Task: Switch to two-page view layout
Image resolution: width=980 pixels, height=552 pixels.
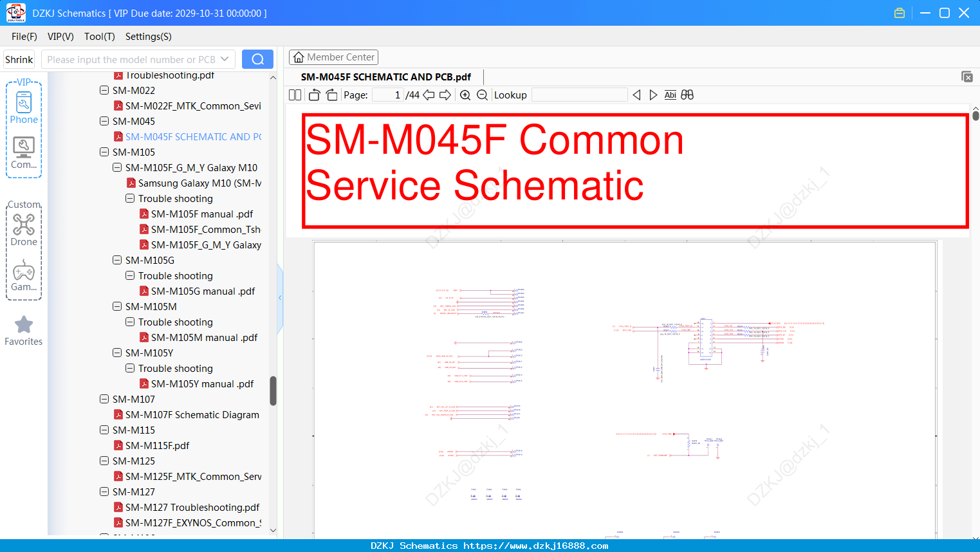Action: pos(295,95)
